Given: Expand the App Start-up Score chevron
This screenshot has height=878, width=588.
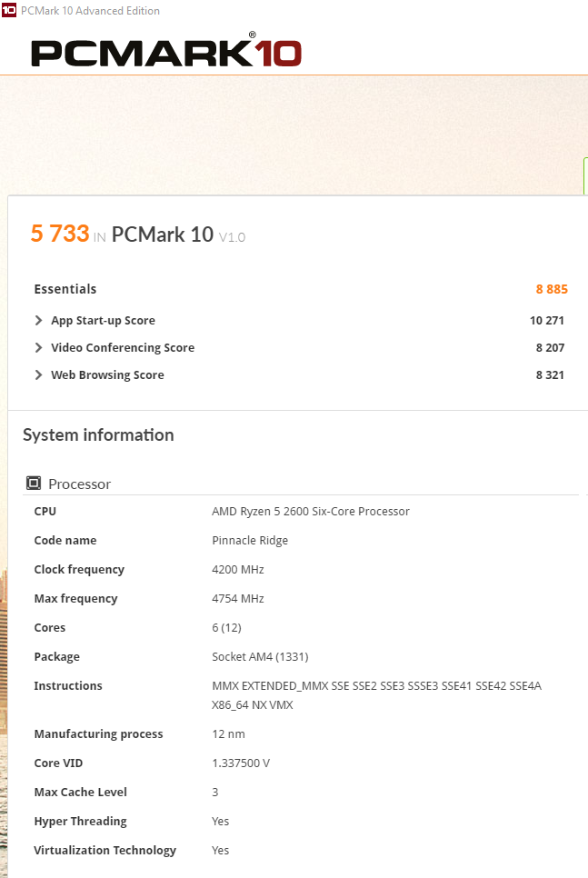Looking at the screenshot, I should click(38, 321).
